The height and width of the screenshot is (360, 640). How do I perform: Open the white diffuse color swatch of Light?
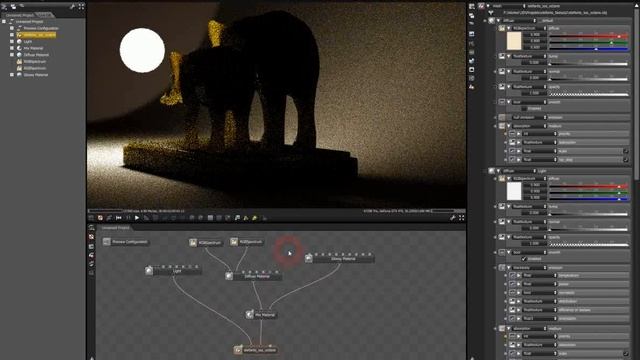pos(514,191)
